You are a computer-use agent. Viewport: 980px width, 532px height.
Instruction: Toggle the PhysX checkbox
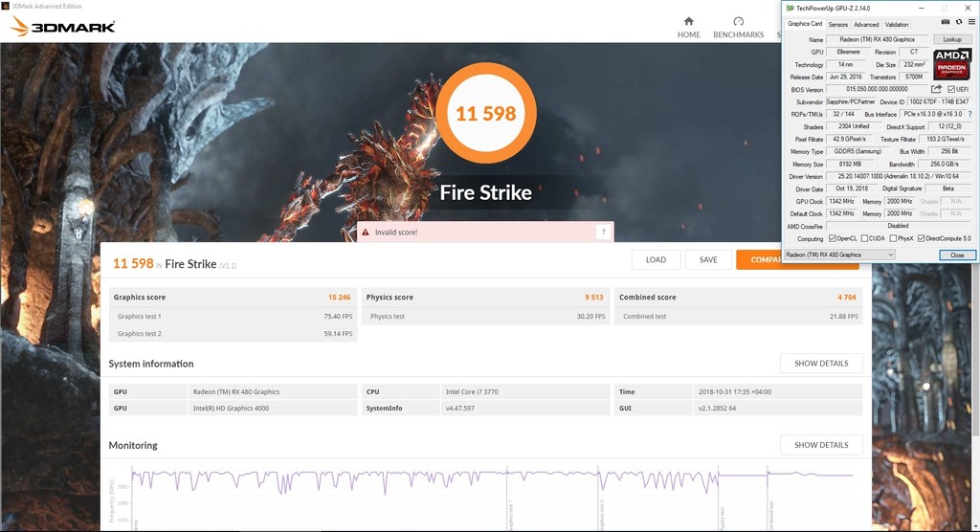[893, 238]
